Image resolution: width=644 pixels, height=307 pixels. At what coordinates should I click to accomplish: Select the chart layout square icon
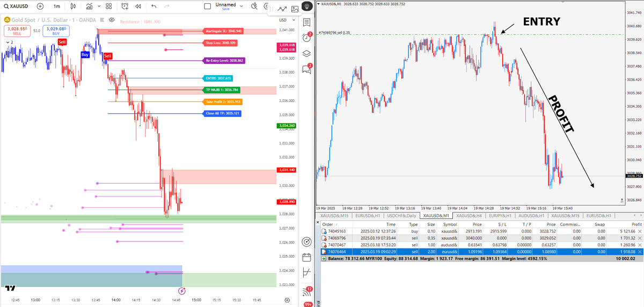point(208,6)
